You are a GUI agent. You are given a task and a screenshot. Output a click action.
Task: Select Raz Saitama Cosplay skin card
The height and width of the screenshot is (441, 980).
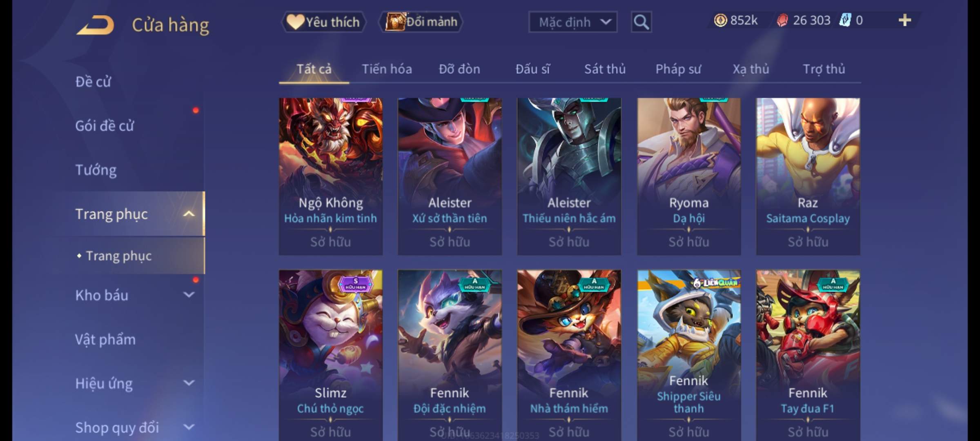(808, 176)
